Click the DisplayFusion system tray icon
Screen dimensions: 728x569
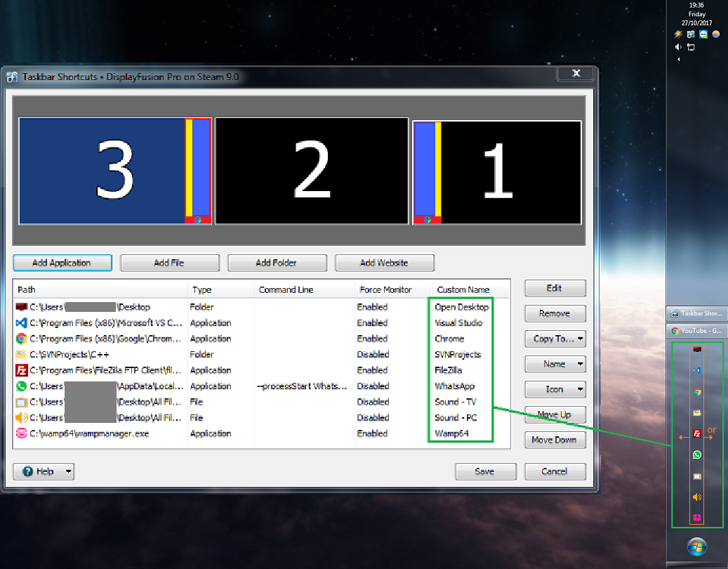tap(691, 34)
